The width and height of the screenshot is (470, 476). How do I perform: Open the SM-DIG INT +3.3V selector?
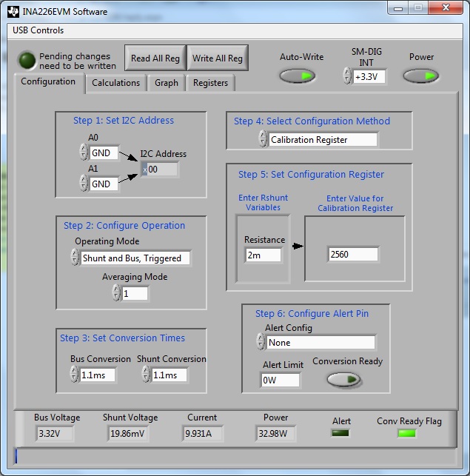tap(369, 77)
